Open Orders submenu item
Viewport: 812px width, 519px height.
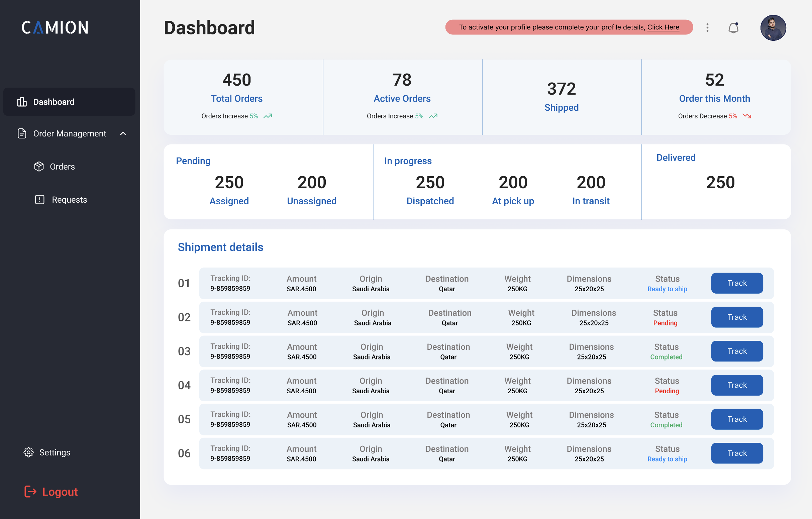63,167
